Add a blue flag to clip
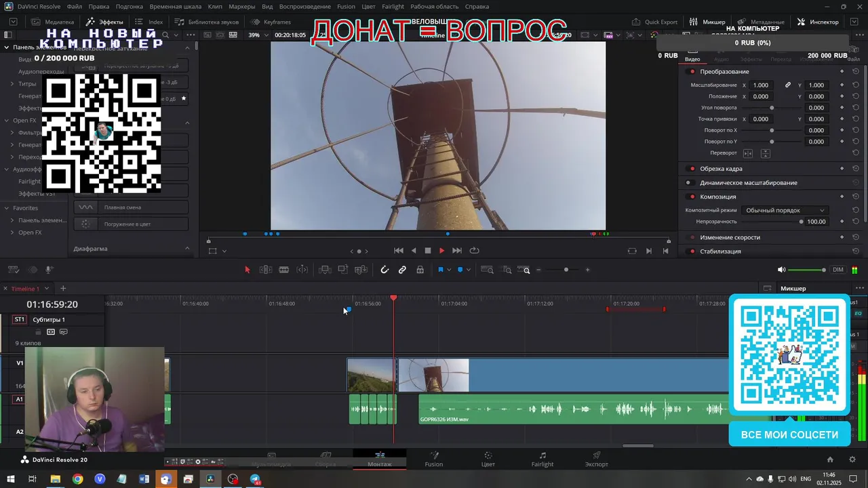The image size is (868, 488). tap(440, 270)
